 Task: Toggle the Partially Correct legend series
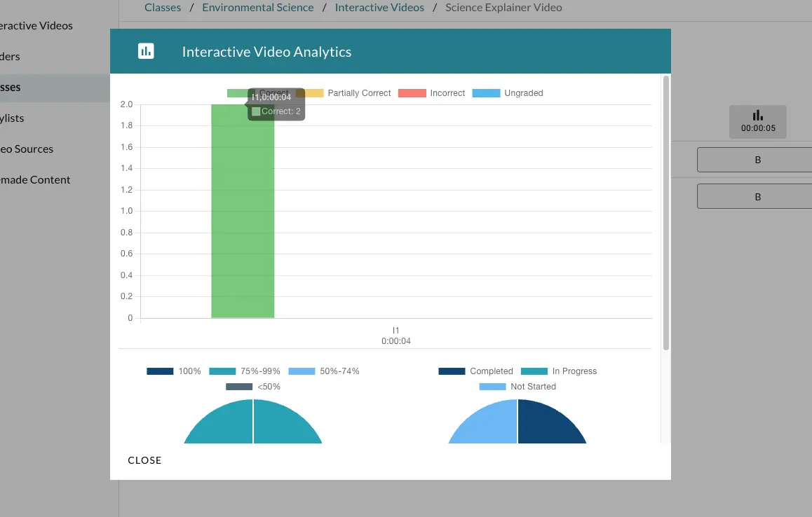pyautogui.click(x=345, y=93)
